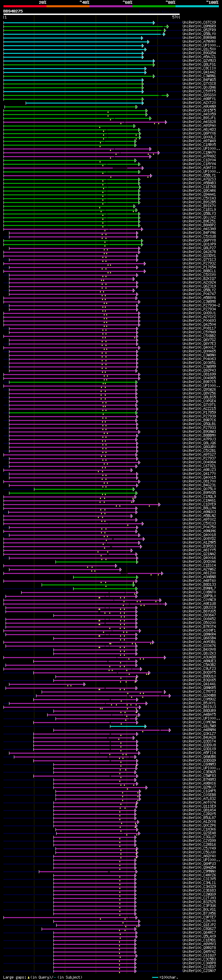Click the UniRef100_Q64RC7 label
Image resolution: width=222 pixels, height=980 pixels.
[x=199, y=933]
